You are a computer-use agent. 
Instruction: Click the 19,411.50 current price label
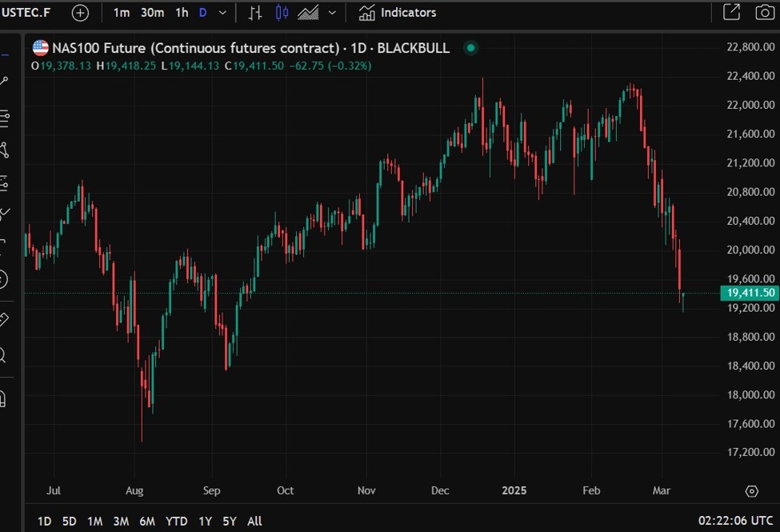point(750,293)
